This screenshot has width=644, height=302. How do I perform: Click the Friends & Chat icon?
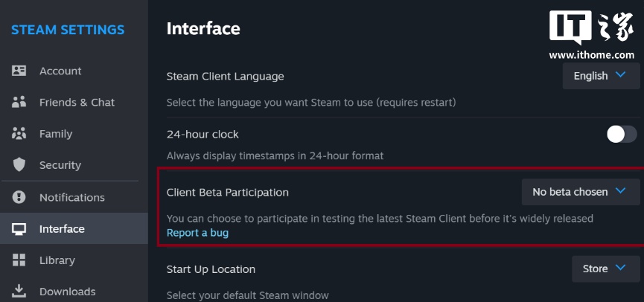(19, 102)
